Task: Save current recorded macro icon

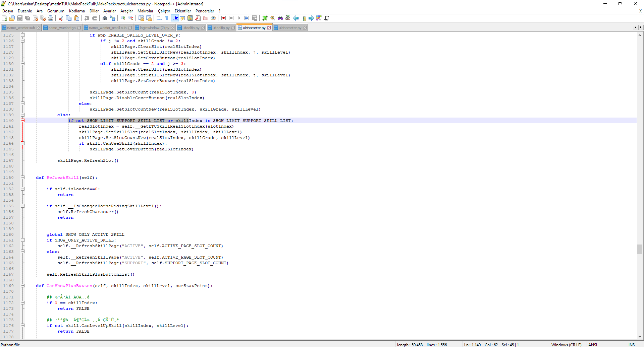Action: tap(255, 18)
